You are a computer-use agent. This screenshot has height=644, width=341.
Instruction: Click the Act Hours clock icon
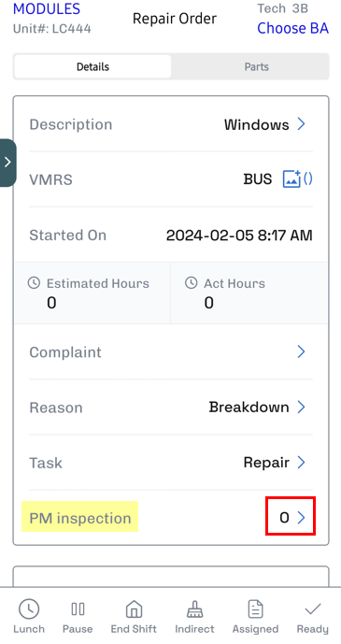coord(191,282)
